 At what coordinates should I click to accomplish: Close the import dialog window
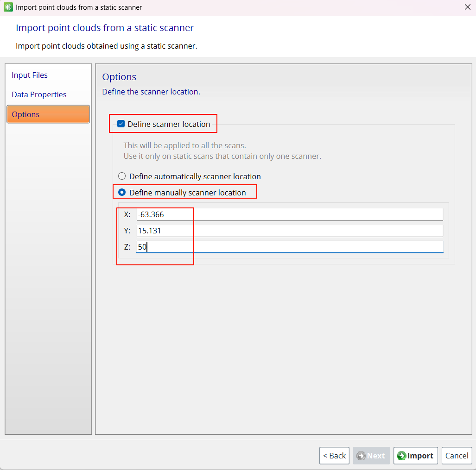[468, 7]
